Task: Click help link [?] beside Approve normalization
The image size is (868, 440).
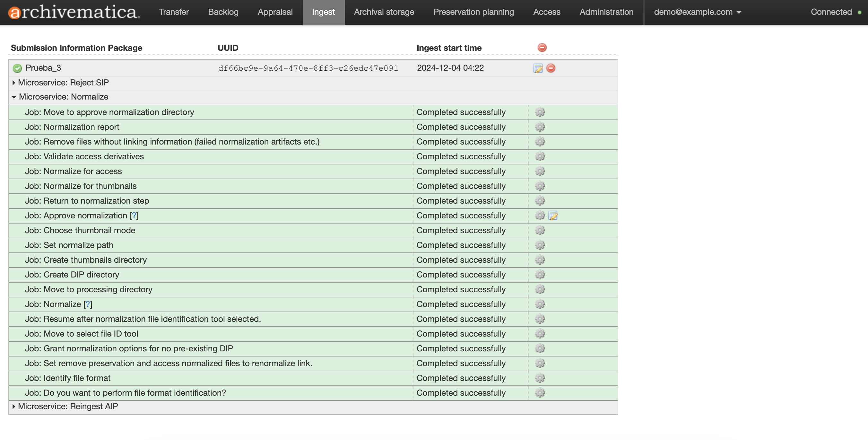Action: coord(134,216)
